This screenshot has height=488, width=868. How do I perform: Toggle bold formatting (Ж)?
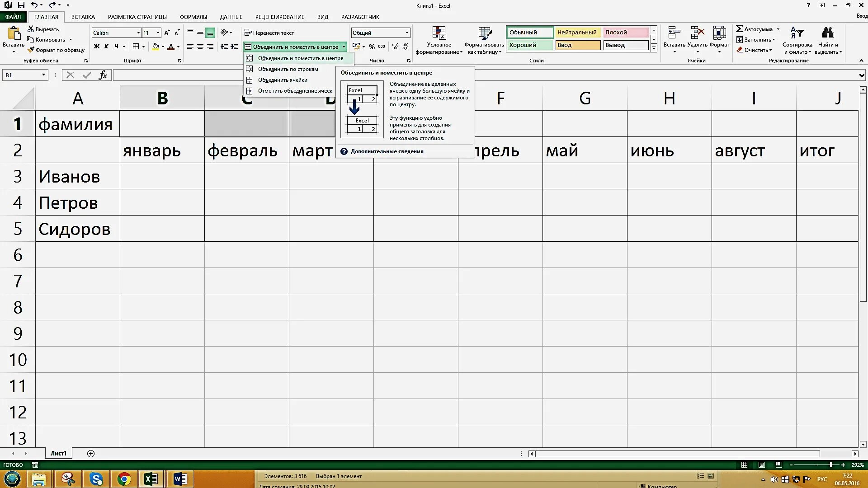tap(96, 47)
